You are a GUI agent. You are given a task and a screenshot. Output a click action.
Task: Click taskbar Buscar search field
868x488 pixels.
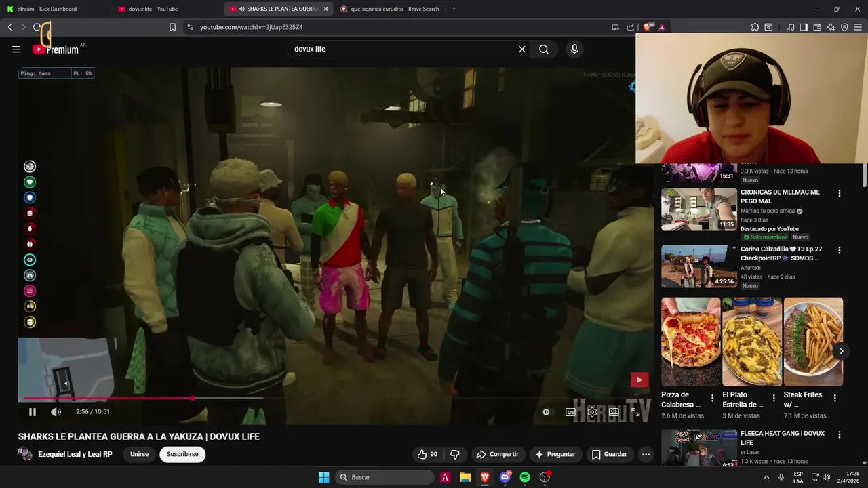[x=384, y=477]
